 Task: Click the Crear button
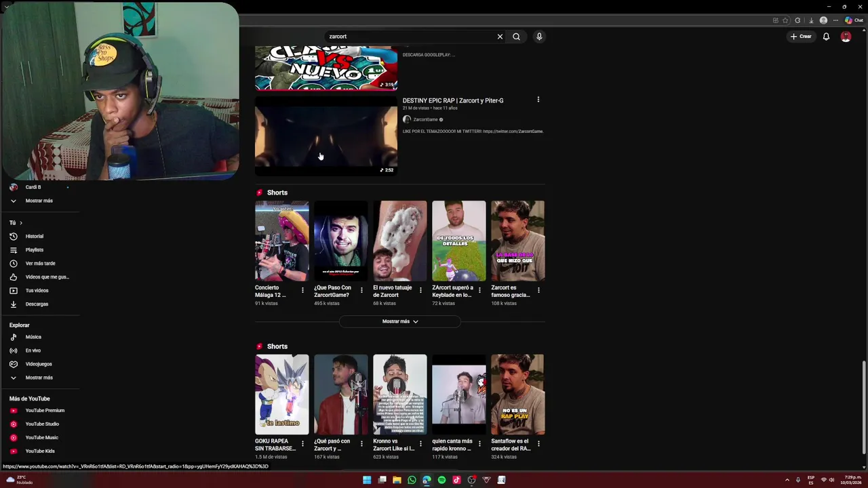tap(801, 37)
